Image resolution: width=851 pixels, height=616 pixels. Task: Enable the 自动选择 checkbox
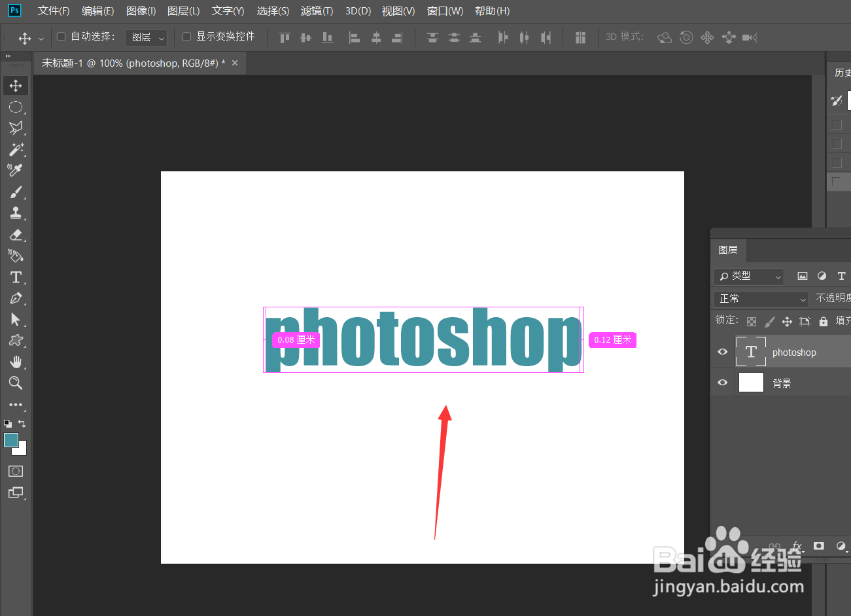tap(61, 37)
